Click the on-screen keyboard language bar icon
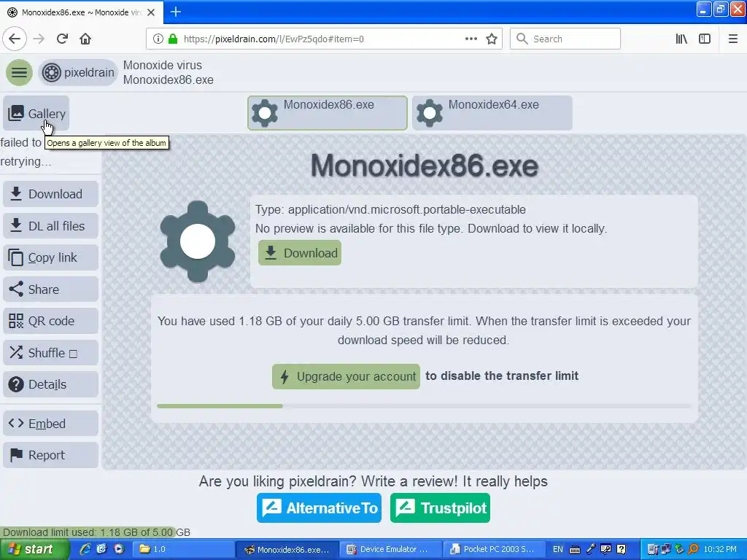Screen dimensions: 747x560 [x=575, y=550]
